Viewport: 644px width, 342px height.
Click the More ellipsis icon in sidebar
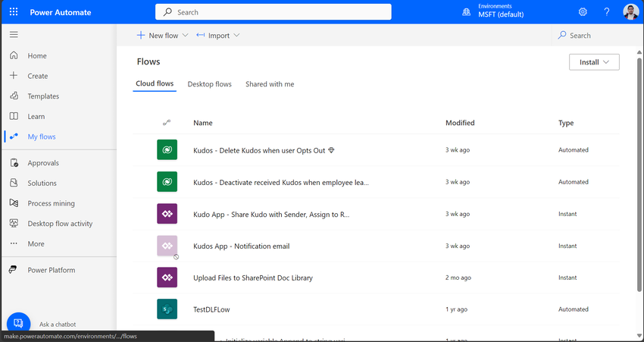pyautogui.click(x=14, y=243)
